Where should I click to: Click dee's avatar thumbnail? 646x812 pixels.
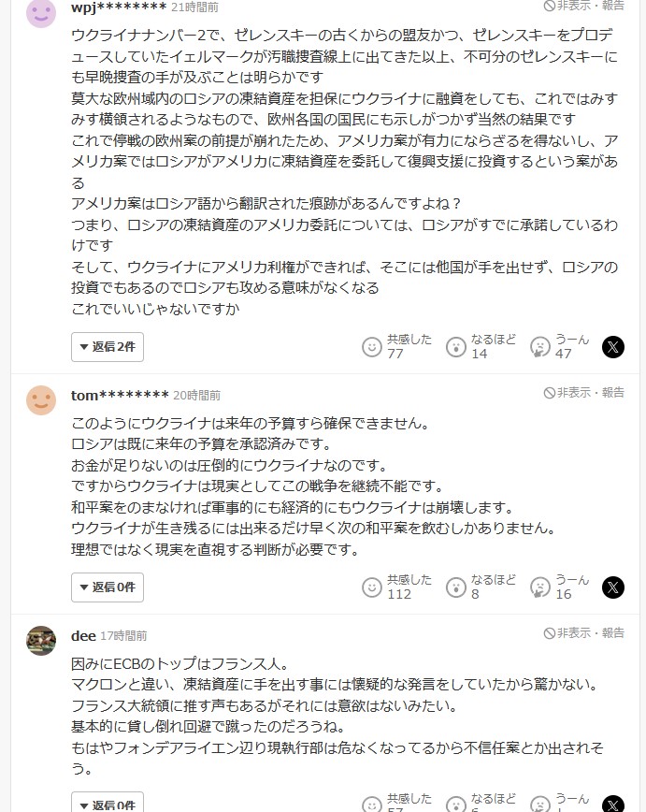click(41, 641)
